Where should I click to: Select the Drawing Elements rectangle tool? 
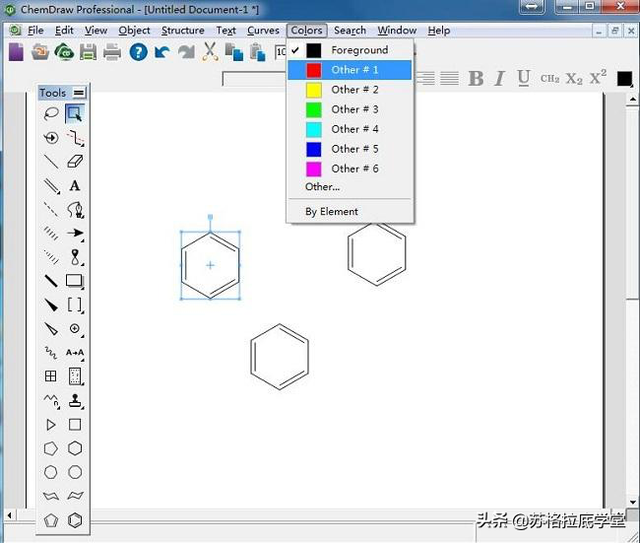(x=75, y=281)
